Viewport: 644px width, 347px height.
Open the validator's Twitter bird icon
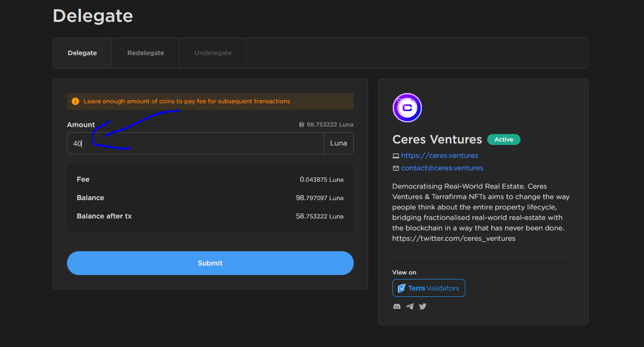pos(423,306)
